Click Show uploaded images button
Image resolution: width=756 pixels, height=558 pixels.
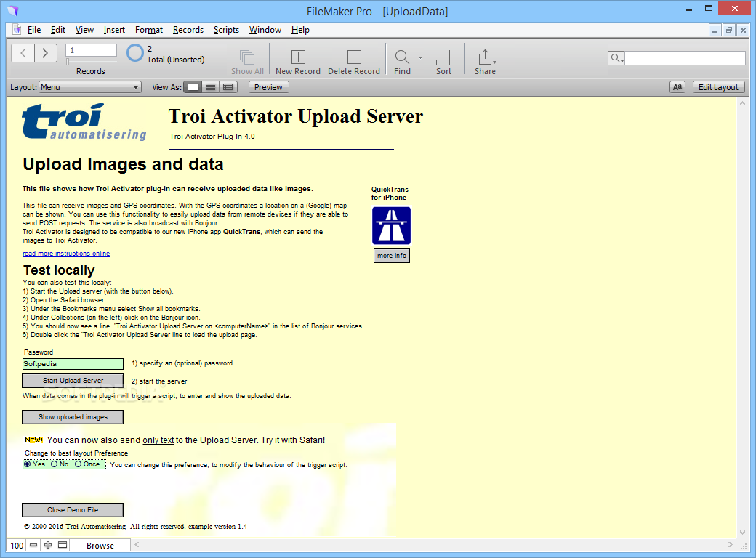pyautogui.click(x=73, y=417)
